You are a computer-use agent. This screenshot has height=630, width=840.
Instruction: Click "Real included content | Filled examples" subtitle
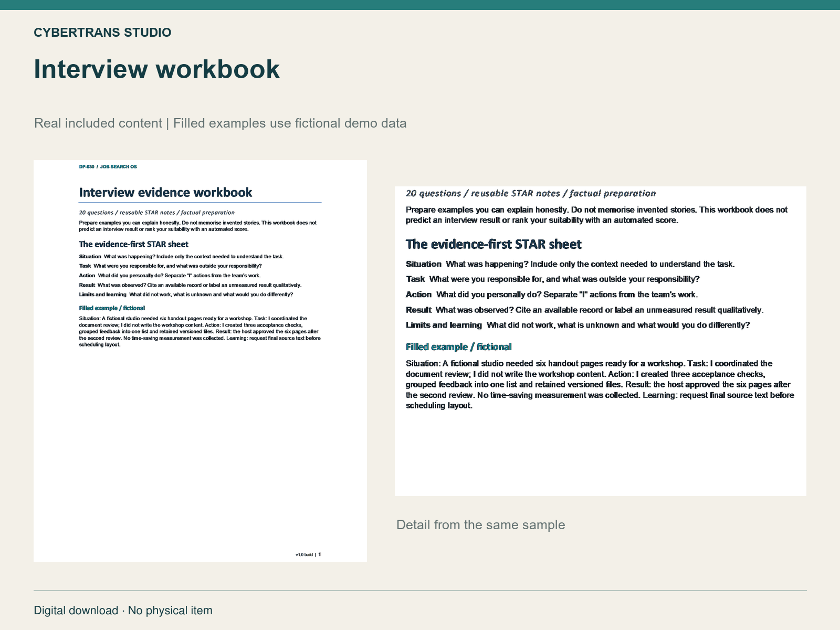point(220,123)
